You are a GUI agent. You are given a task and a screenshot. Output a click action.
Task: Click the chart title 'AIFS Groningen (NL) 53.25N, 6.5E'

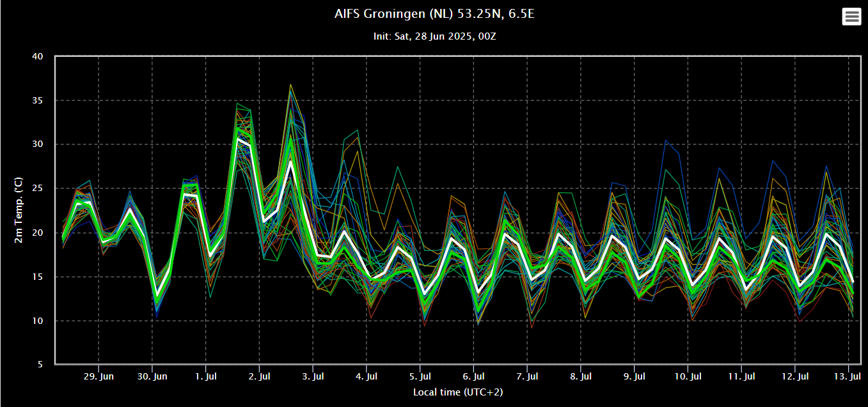[434, 13]
